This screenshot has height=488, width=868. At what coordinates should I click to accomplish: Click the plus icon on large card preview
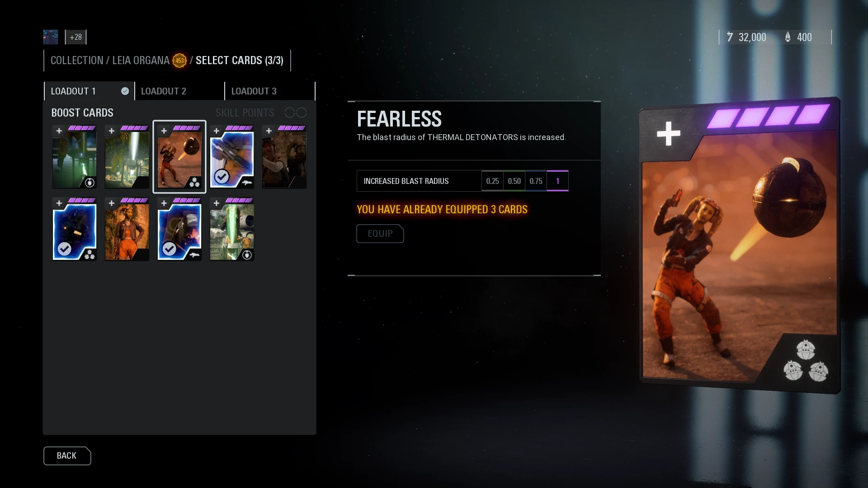[x=668, y=134]
